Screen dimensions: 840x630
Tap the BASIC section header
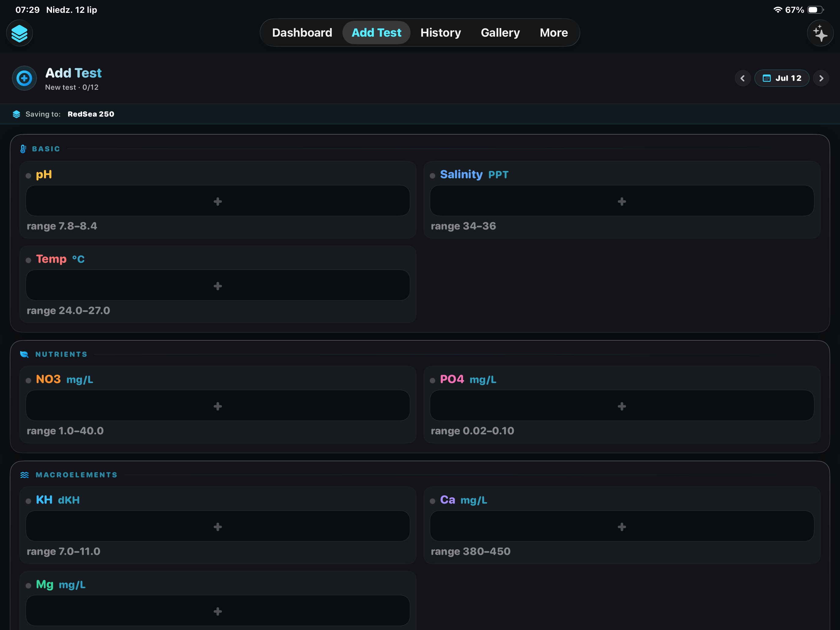[x=46, y=149]
